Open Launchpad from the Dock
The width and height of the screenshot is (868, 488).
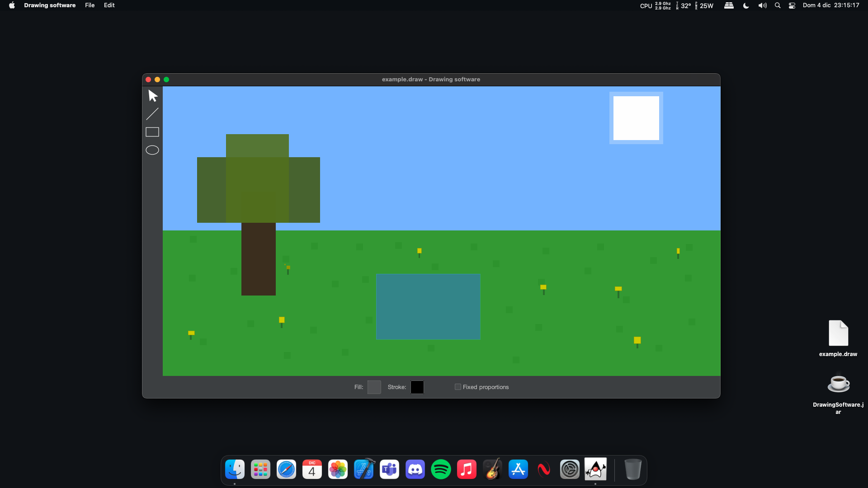[261, 469]
